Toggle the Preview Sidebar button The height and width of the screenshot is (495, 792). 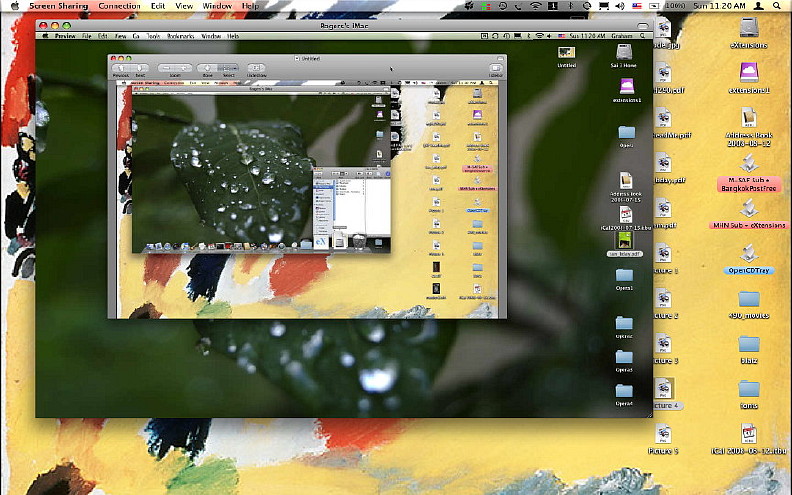496,68
